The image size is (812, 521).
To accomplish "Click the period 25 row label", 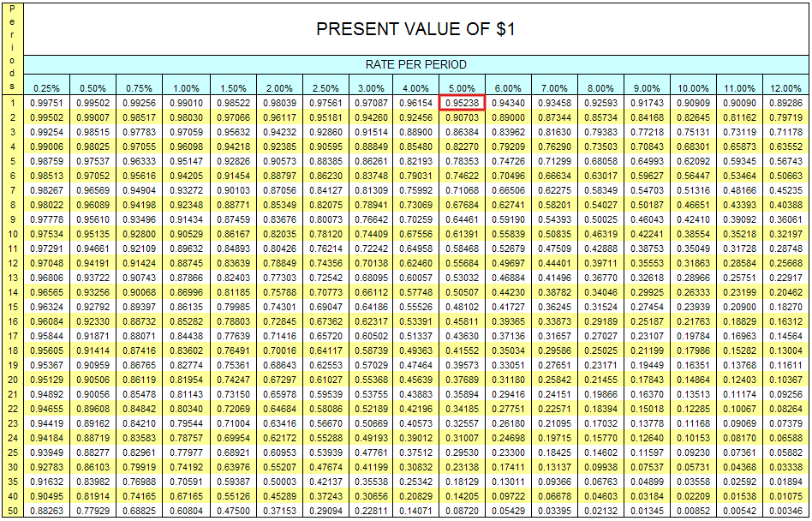I will pos(12,452).
